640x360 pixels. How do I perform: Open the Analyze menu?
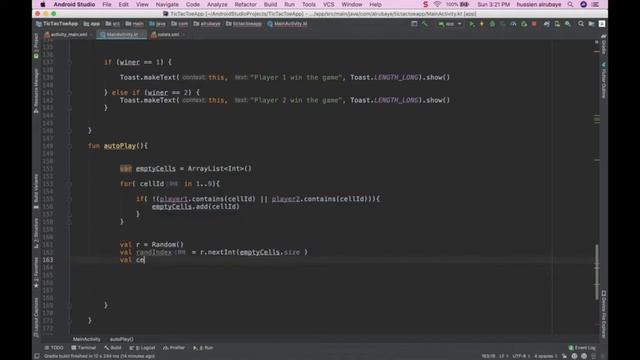217,4
